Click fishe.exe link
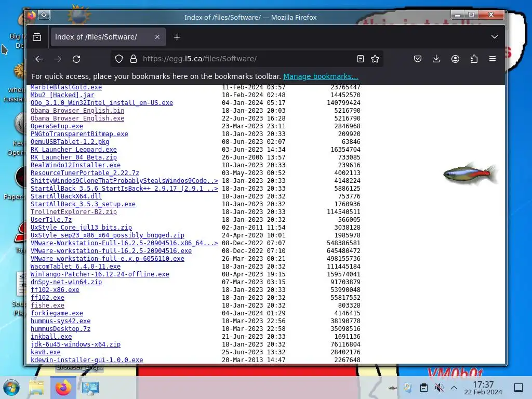 pyautogui.click(x=47, y=305)
